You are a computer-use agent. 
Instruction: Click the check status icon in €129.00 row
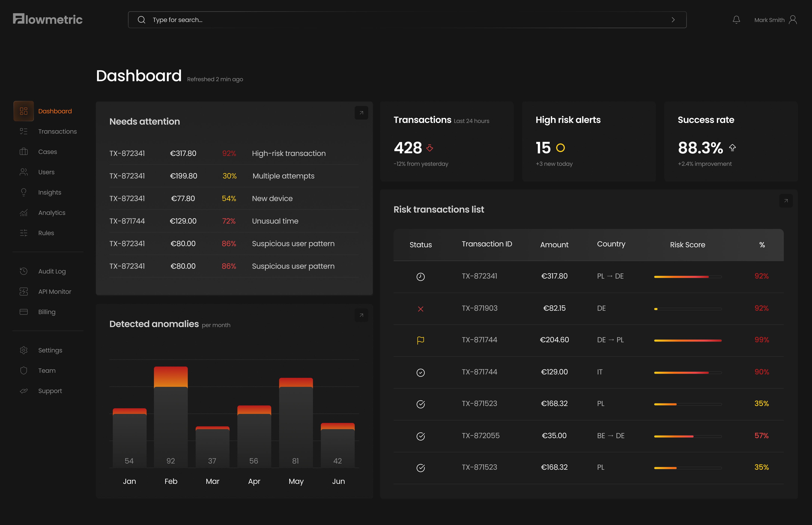point(421,372)
